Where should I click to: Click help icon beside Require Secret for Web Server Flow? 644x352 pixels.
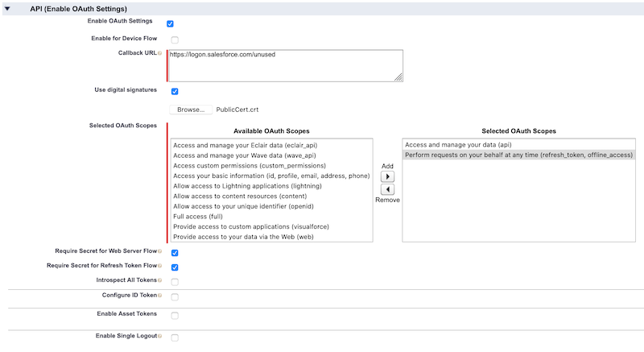click(x=159, y=252)
